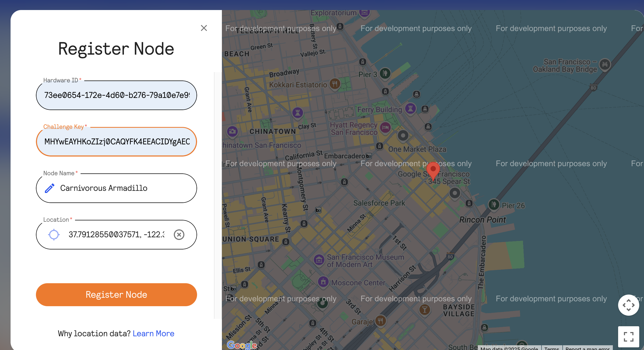644x350 pixels.
Task: Click the Node Name text field
Action: click(124, 188)
